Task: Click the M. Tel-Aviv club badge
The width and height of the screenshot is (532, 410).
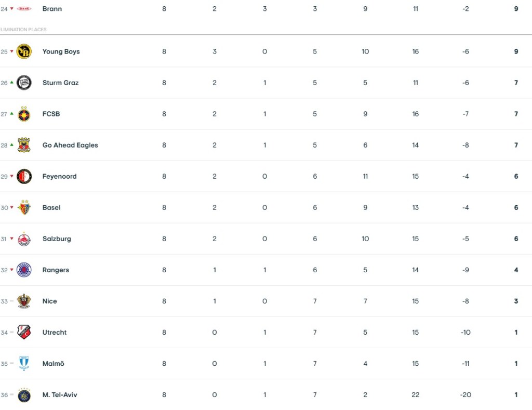Action: click(x=24, y=394)
